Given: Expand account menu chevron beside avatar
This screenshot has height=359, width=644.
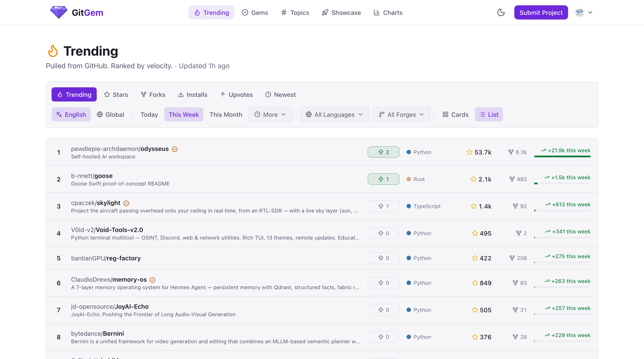Looking at the screenshot, I should coord(590,12).
